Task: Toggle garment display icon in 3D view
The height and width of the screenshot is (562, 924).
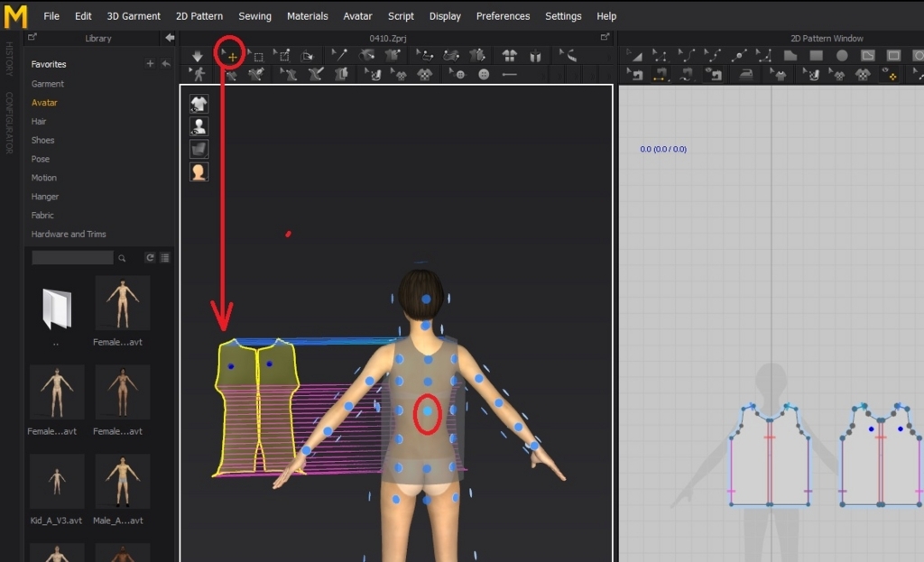Action: pos(199,104)
